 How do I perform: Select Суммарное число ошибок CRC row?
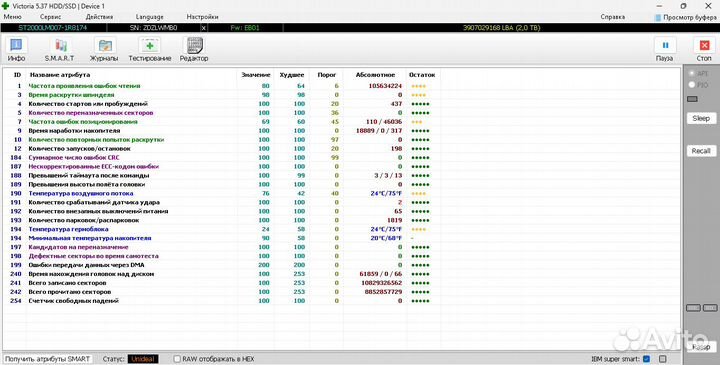pyautogui.click(x=221, y=157)
